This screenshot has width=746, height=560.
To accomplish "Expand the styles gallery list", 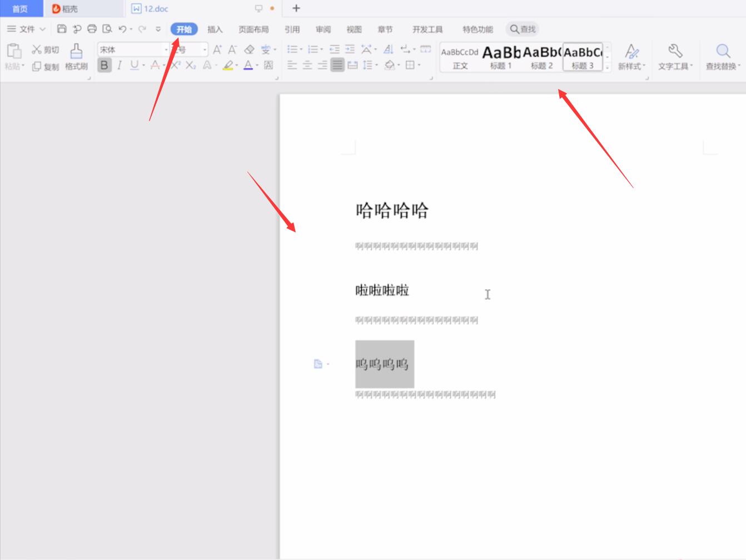I will (x=607, y=67).
